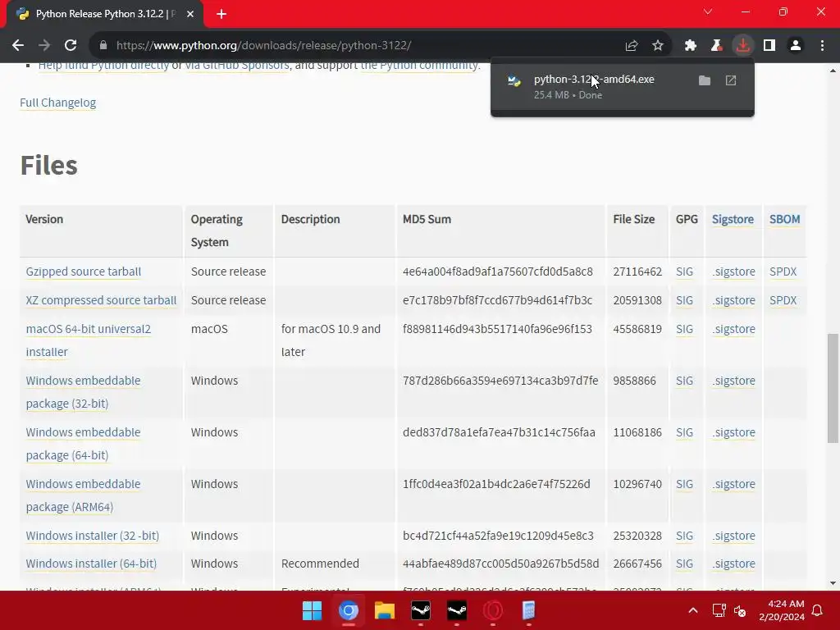840x630 pixels.
Task: Open Chrome from the taskbar
Action: point(348,610)
